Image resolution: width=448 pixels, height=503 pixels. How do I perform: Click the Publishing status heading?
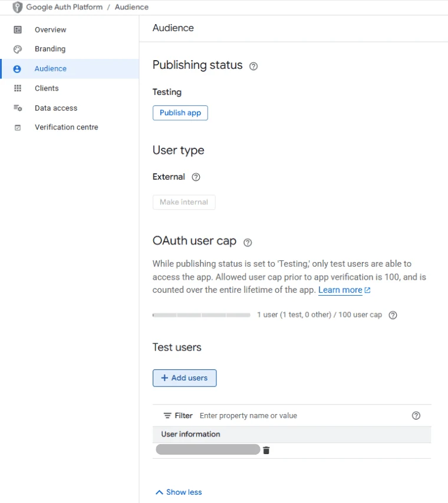[197, 65]
